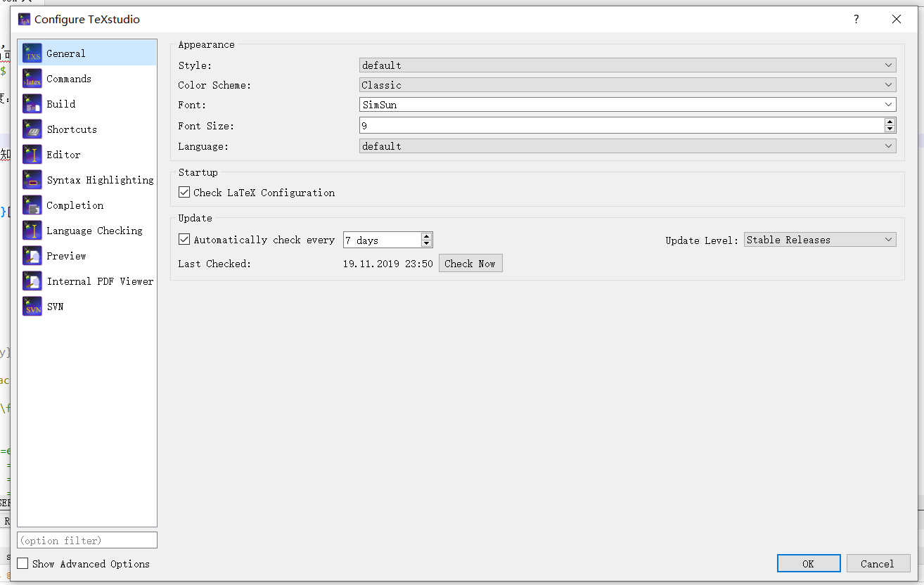Toggle Automatically check every checkbox
The image size is (924, 585).
[184, 240]
